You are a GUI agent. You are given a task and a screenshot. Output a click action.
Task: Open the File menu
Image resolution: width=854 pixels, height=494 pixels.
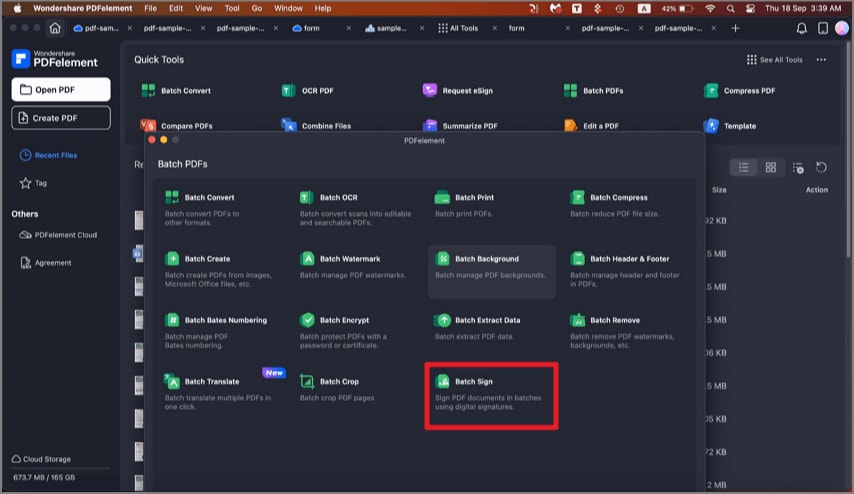pyautogui.click(x=150, y=8)
